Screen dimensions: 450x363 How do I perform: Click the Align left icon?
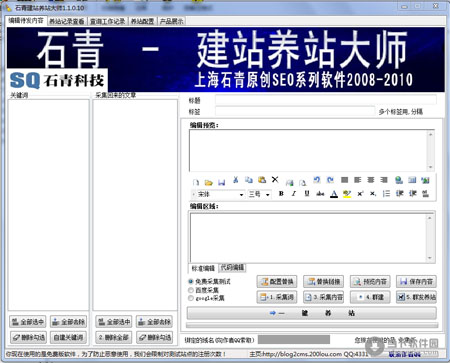click(358, 180)
